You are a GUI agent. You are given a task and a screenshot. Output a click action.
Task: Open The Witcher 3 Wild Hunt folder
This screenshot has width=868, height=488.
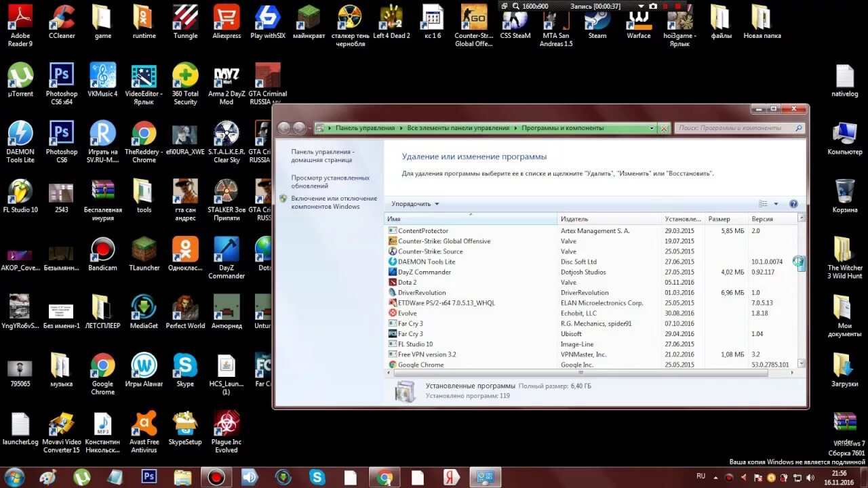[x=845, y=258]
